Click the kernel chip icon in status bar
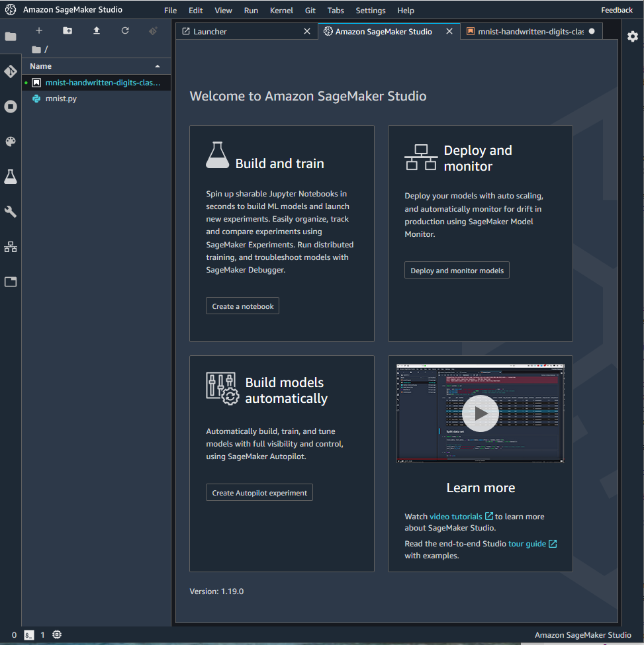The height and width of the screenshot is (645, 644). point(57,634)
